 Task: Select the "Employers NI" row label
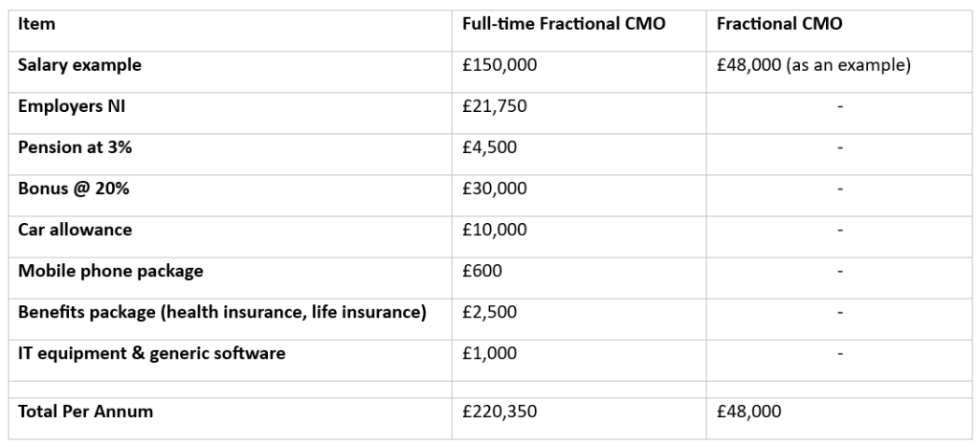point(72,106)
